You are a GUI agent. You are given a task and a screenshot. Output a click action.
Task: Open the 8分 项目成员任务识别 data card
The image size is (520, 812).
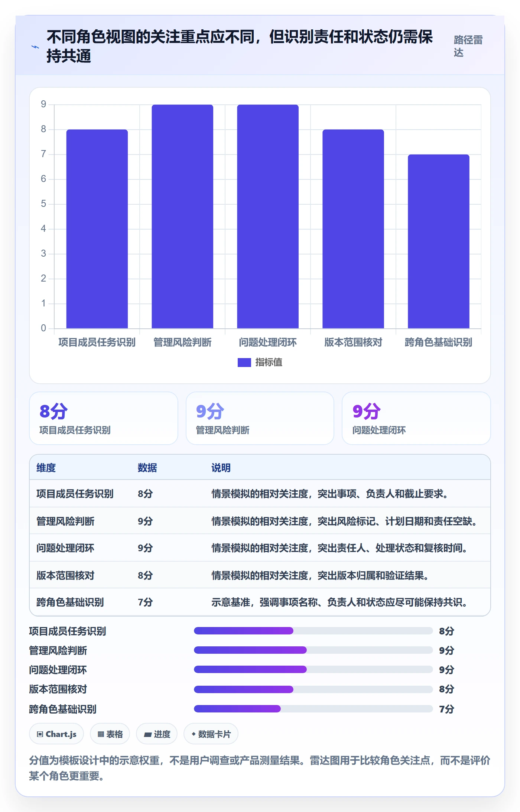(104, 418)
